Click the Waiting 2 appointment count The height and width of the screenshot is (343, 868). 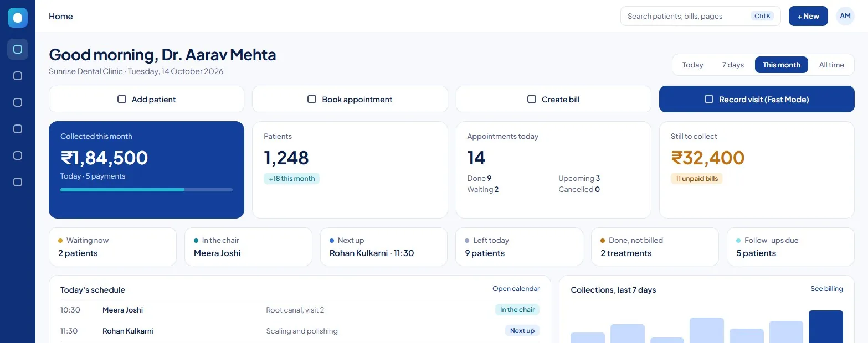(x=482, y=189)
